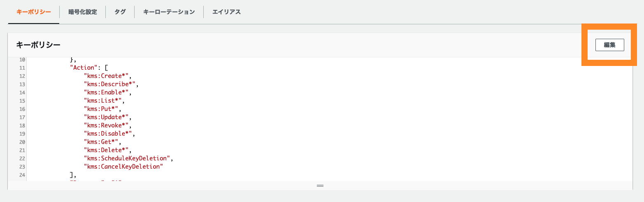Place cursor on the "Action": [ line
This screenshot has width=644, height=202.
89,68
